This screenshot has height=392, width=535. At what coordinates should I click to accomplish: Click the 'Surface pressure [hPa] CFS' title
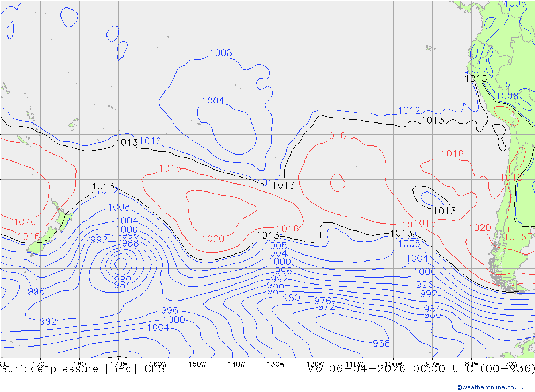[82, 369]
